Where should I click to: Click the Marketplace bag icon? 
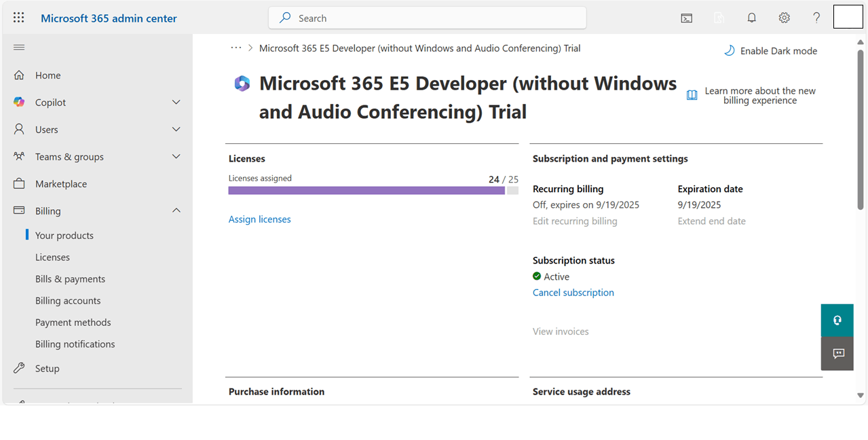pos(19,184)
